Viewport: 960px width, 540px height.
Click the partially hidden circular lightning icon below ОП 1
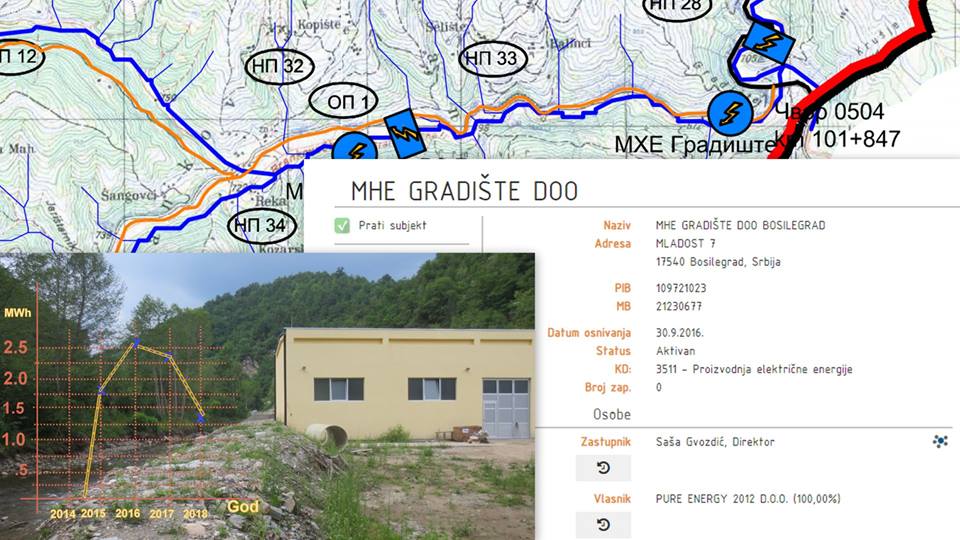(x=355, y=148)
